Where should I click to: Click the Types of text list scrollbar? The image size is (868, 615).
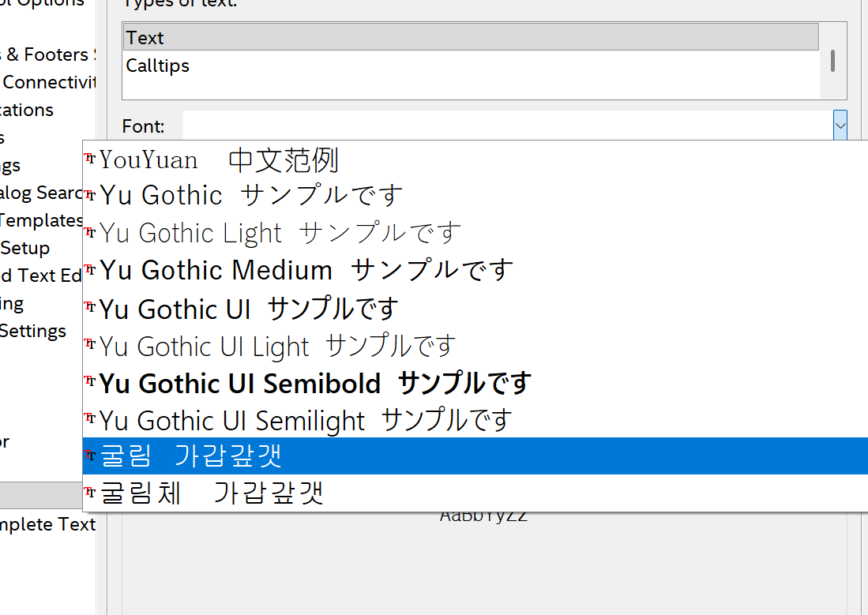click(832, 61)
